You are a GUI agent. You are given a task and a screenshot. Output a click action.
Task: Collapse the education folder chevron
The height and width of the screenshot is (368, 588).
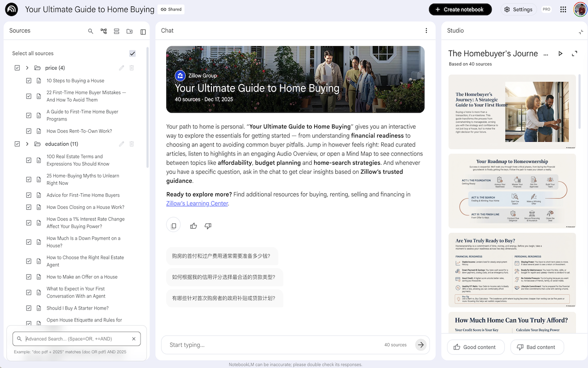pyautogui.click(x=27, y=144)
